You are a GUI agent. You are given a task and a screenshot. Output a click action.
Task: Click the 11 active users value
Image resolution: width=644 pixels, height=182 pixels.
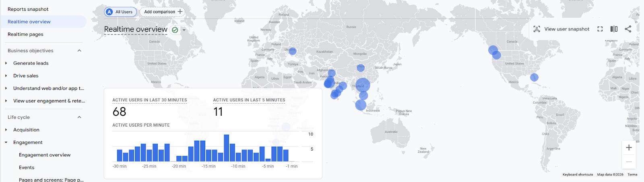click(x=218, y=112)
